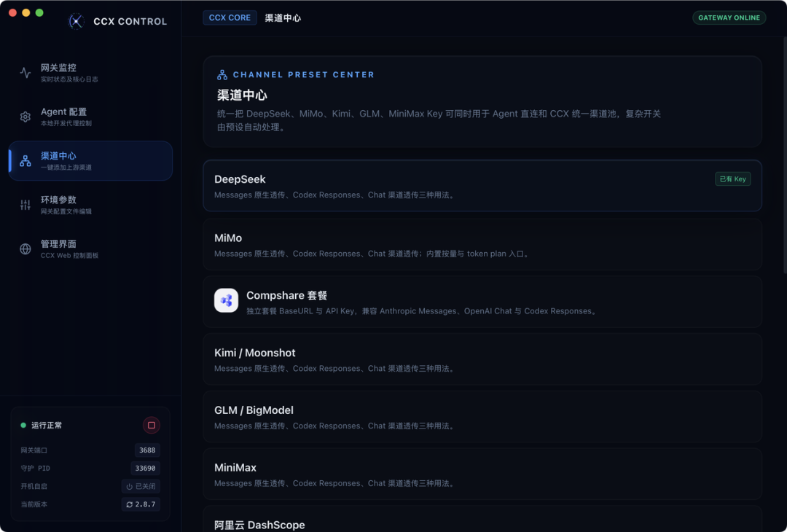Click the Compshare BaseURL description text
Screen dimensions: 787x532
click(x=423, y=311)
